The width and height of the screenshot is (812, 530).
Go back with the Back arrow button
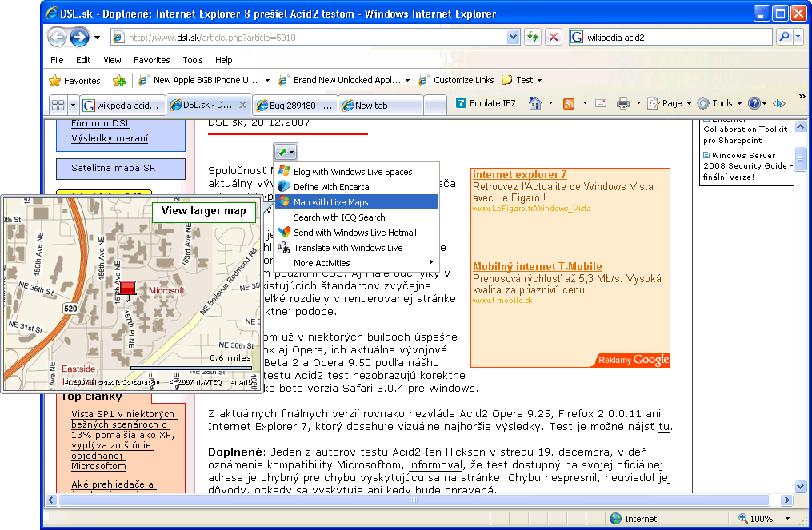[x=57, y=38]
